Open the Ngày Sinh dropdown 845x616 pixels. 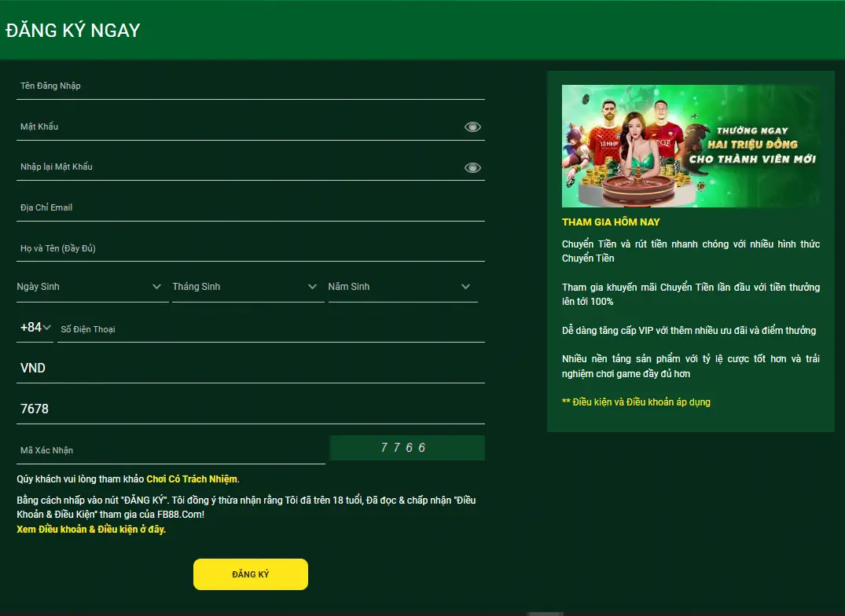click(x=92, y=287)
